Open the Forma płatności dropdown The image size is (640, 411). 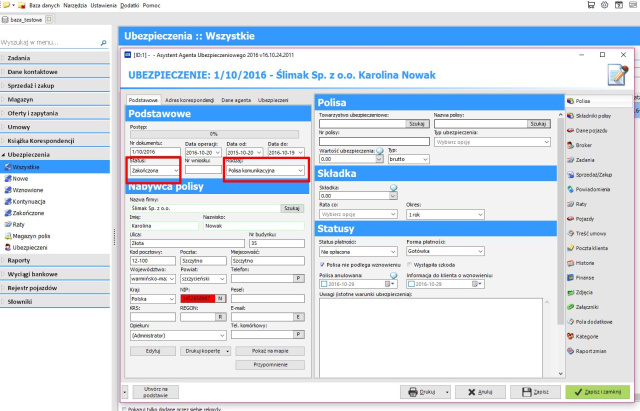pos(445,251)
